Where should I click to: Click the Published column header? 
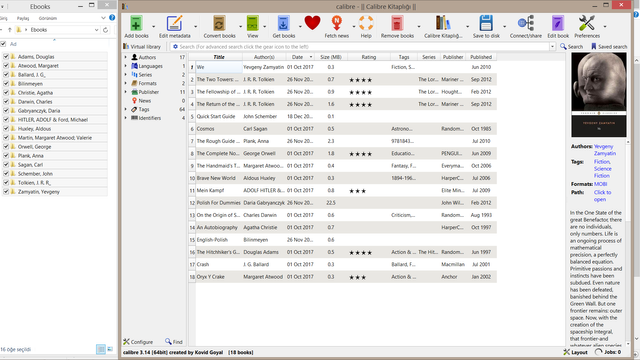coord(481,57)
